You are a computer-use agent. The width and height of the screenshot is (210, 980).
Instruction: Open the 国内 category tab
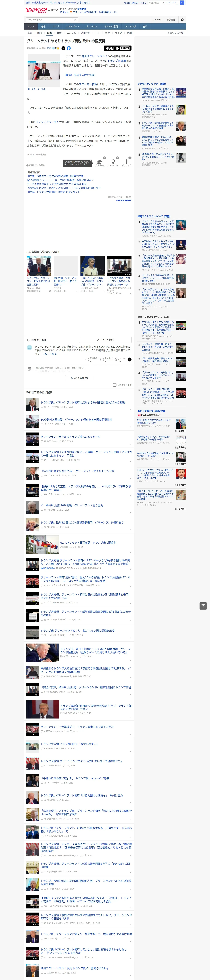(40, 33)
